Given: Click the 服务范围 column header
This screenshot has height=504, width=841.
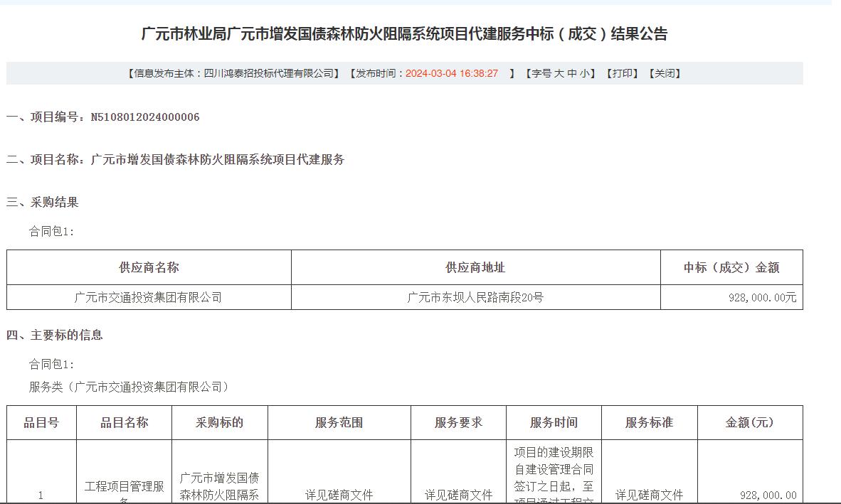Looking at the screenshot, I should pyautogui.click(x=339, y=423).
